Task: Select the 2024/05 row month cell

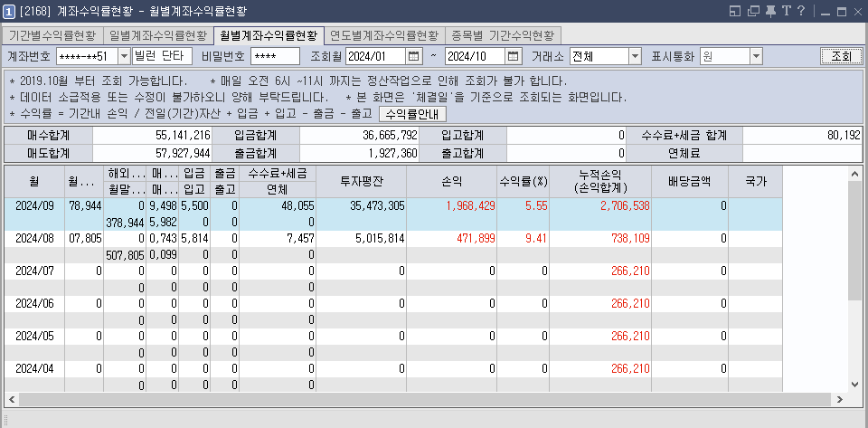Action: [34, 336]
